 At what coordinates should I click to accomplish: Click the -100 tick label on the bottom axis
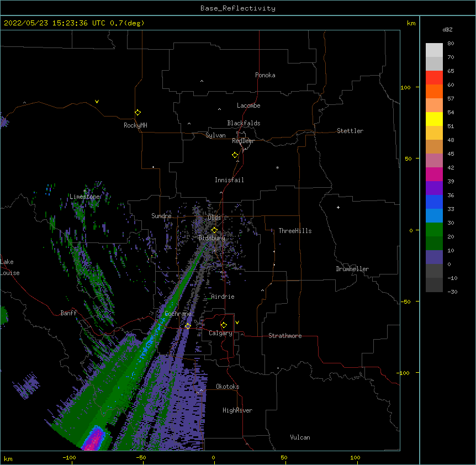tap(69, 458)
